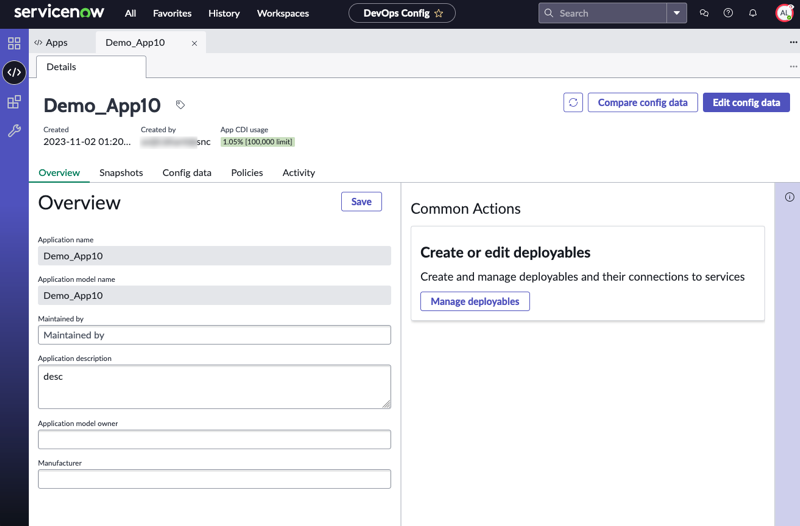Open the help question mark icon

click(728, 13)
